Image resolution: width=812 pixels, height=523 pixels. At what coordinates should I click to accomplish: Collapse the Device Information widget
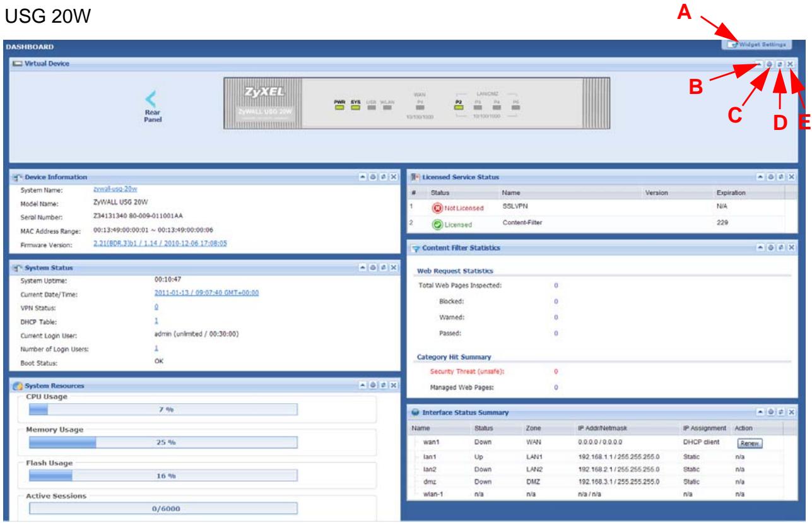(x=363, y=177)
